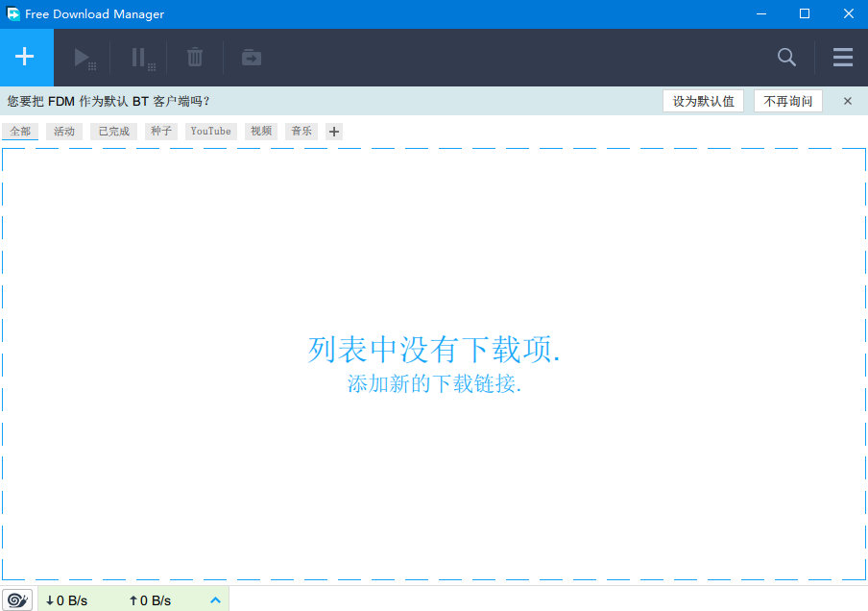Close the BT client banner with ×
The image size is (868, 611).
pos(847,101)
